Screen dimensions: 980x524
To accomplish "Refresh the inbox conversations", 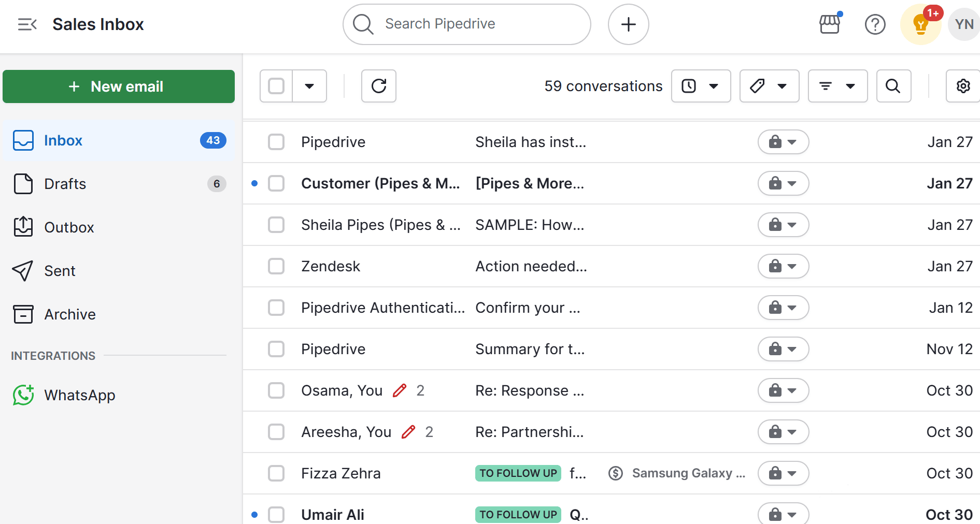I will click(x=379, y=86).
